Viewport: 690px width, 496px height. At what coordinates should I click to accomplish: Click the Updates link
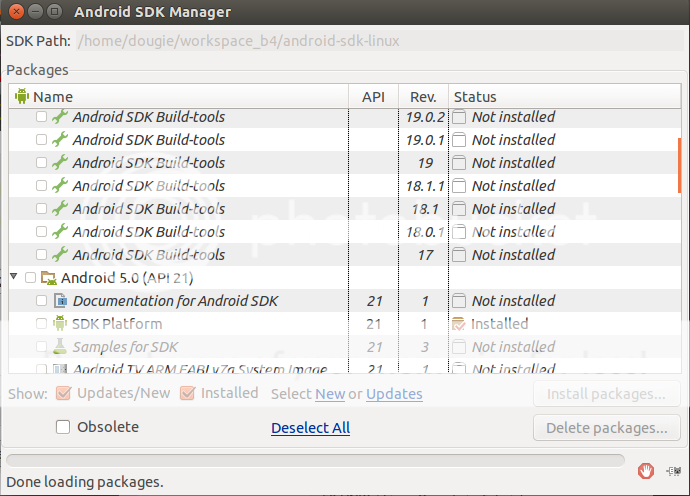tap(394, 394)
